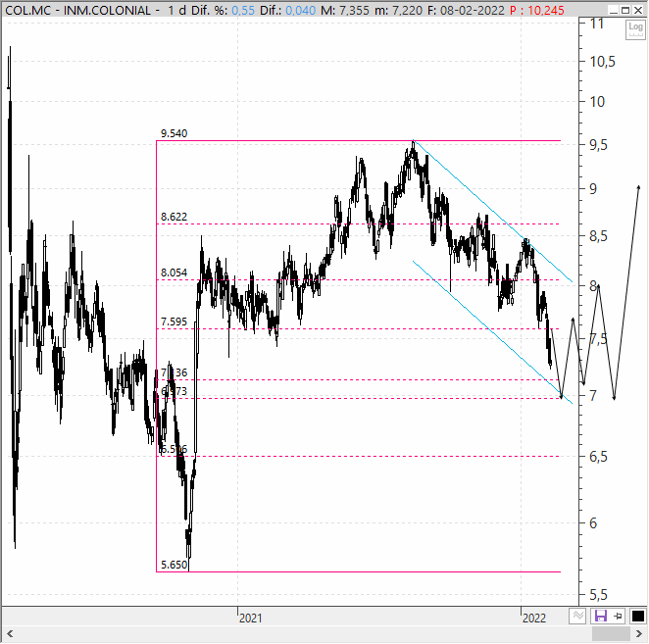Click the double-chevron collapse icon
This screenshot has height=644, width=649.
[577, 616]
